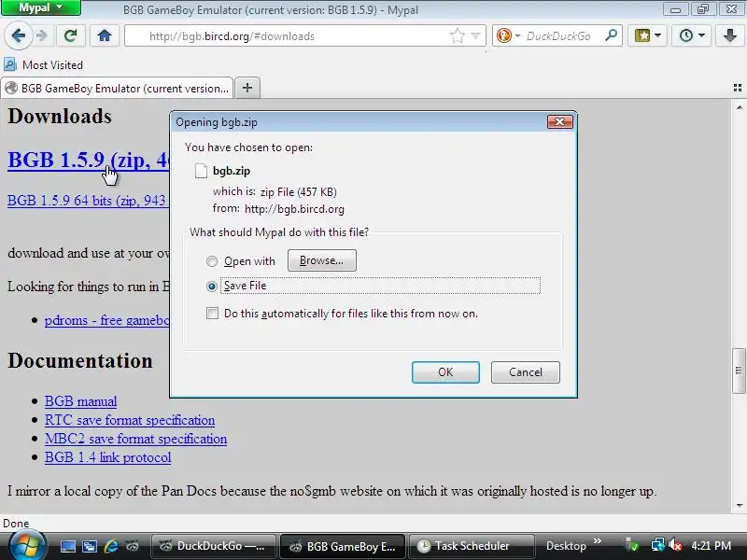Click the Browse... button
This screenshot has height=560, width=747.
tap(321, 260)
